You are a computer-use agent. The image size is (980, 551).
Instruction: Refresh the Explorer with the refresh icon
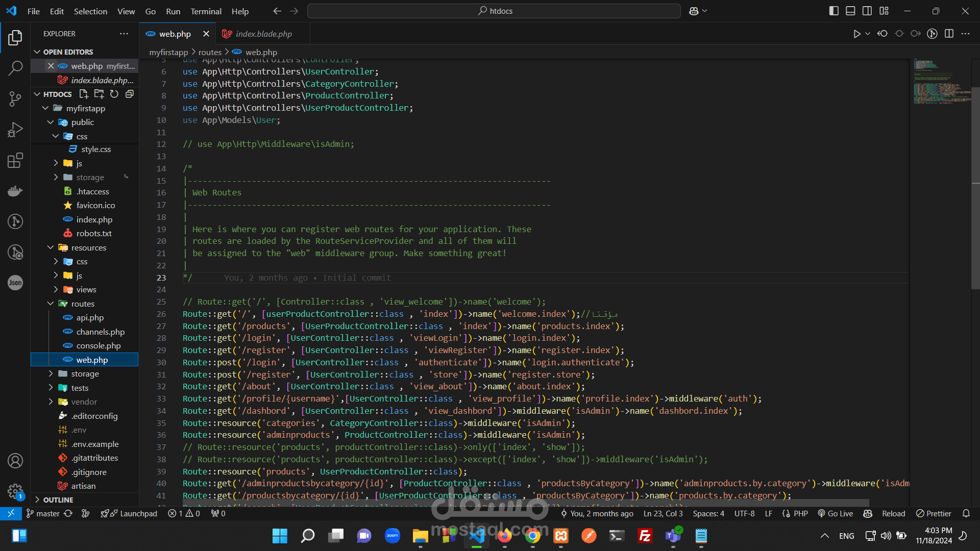(114, 94)
